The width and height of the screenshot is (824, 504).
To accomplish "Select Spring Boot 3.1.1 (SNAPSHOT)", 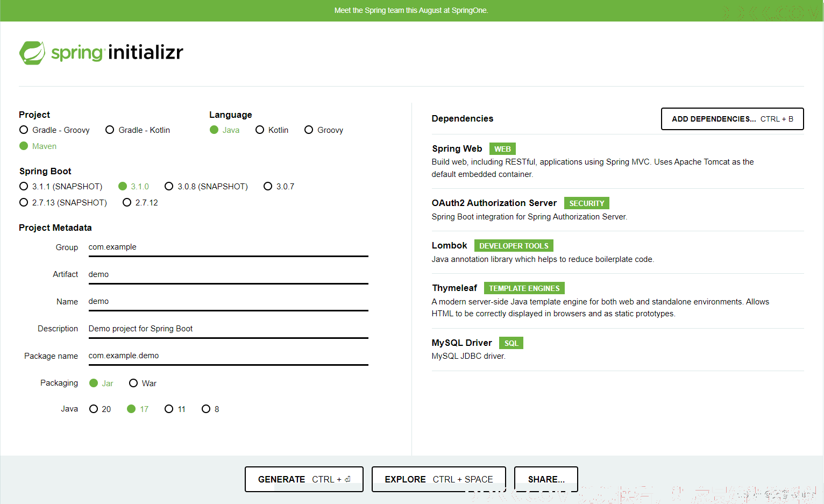I will pyautogui.click(x=61, y=187).
